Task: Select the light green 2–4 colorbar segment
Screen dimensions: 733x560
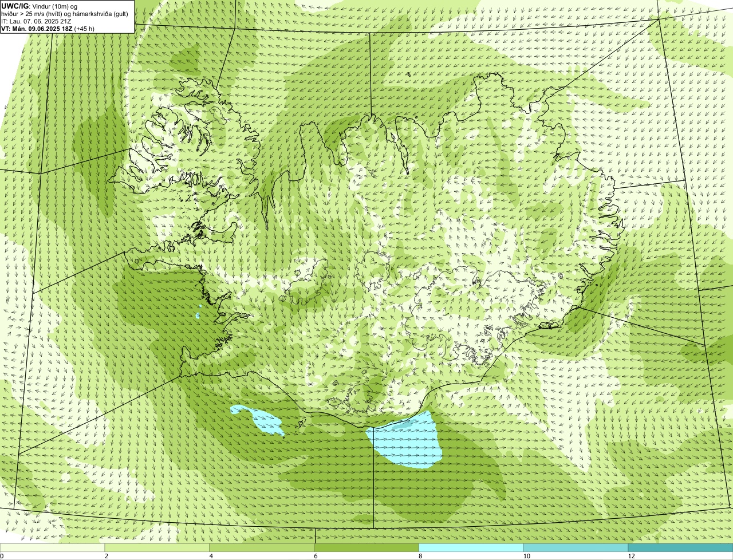Action: point(157,547)
